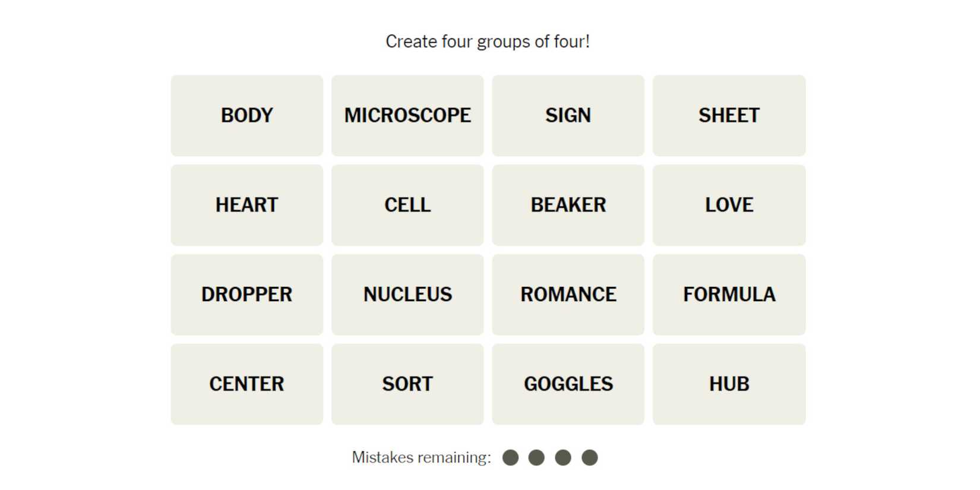
Task: Pick the DROPPER word tile
Action: tap(246, 295)
